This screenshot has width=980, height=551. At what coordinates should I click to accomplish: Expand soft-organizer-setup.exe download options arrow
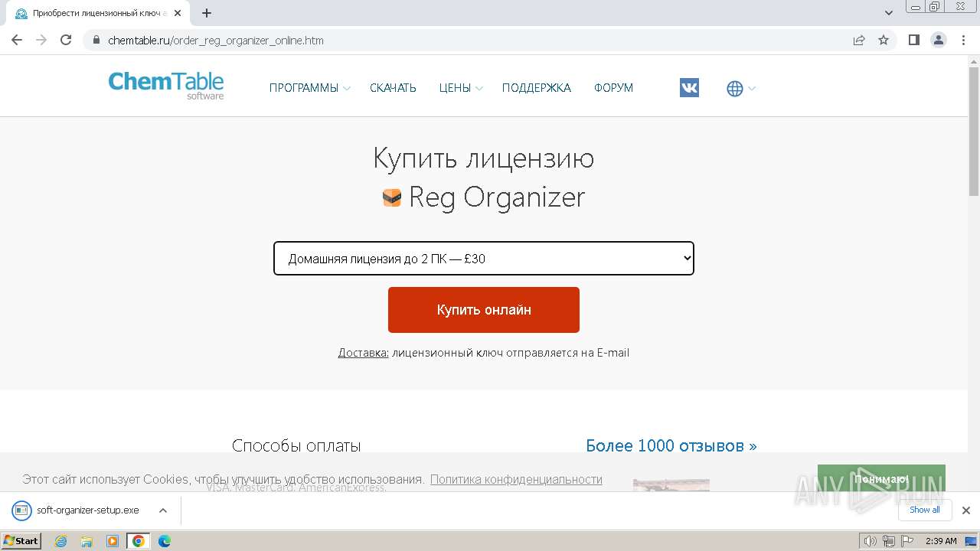tap(163, 510)
